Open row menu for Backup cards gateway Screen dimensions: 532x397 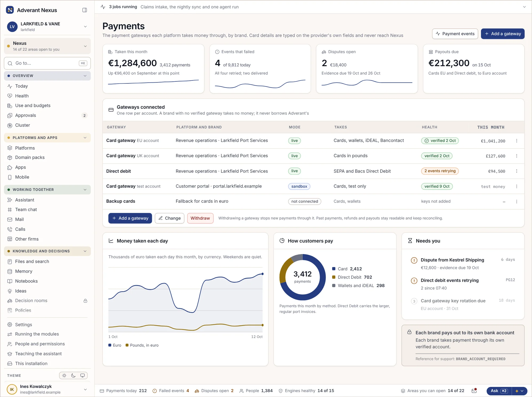[517, 201]
